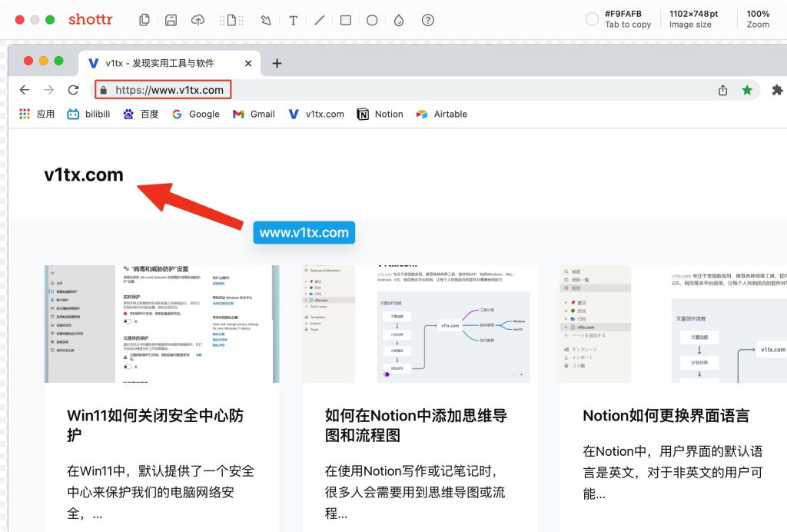Select the Line drawing tool
The image size is (787, 532).
pos(319,20)
